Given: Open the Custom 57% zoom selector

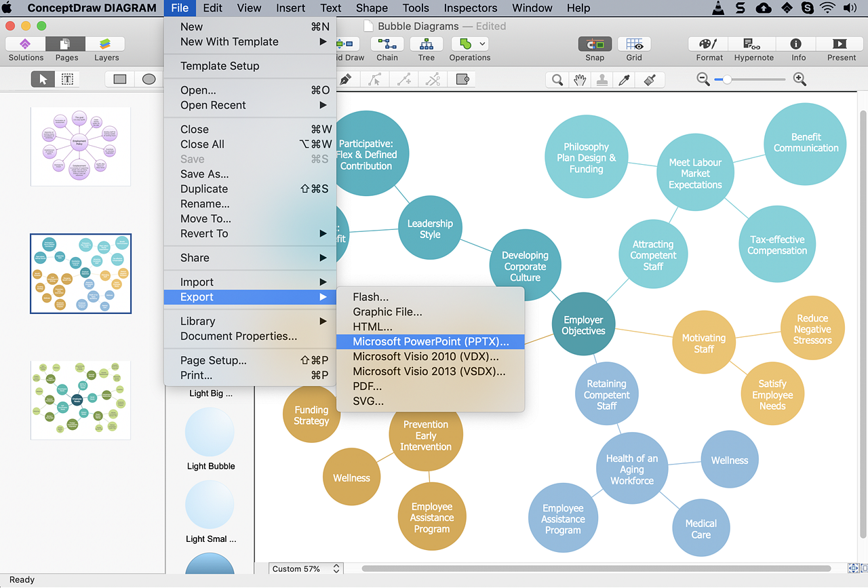Looking at the screenshot, I should click(305, 568).
